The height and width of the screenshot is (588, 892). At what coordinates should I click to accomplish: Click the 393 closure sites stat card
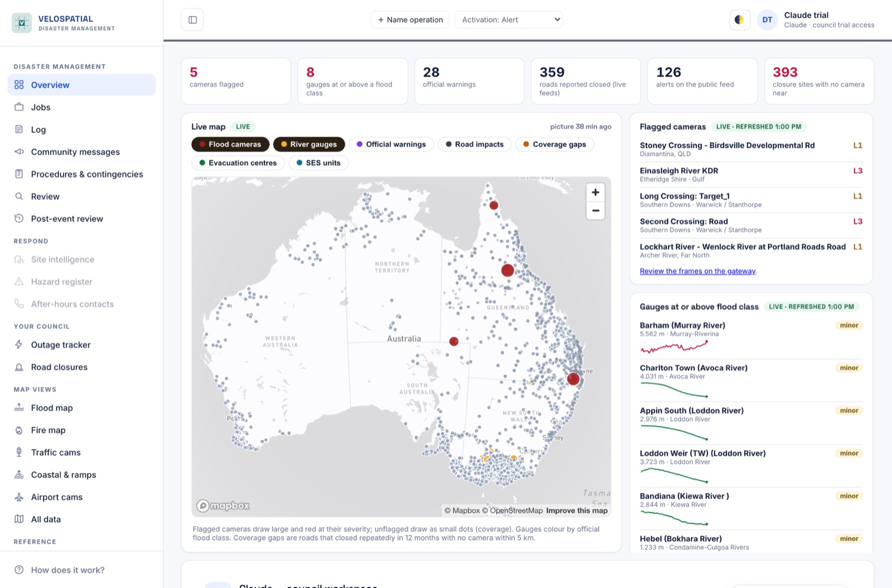pyautogui.click(x=819, y=81)
